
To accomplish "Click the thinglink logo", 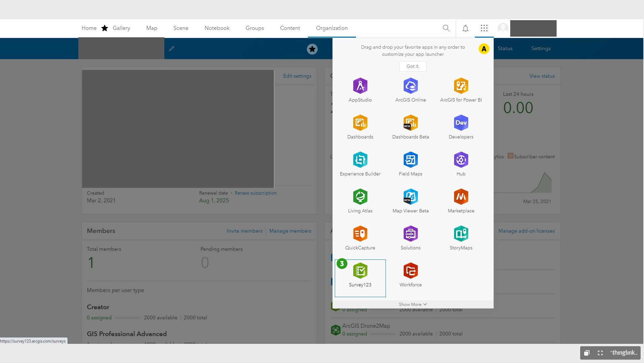I will [x=623, y=353].
